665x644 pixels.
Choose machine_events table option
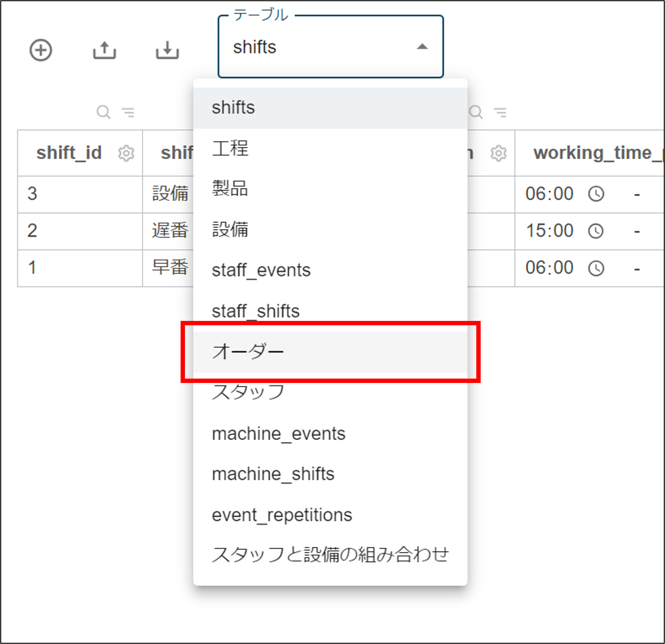pyautogui.click(x=330, y=433)
